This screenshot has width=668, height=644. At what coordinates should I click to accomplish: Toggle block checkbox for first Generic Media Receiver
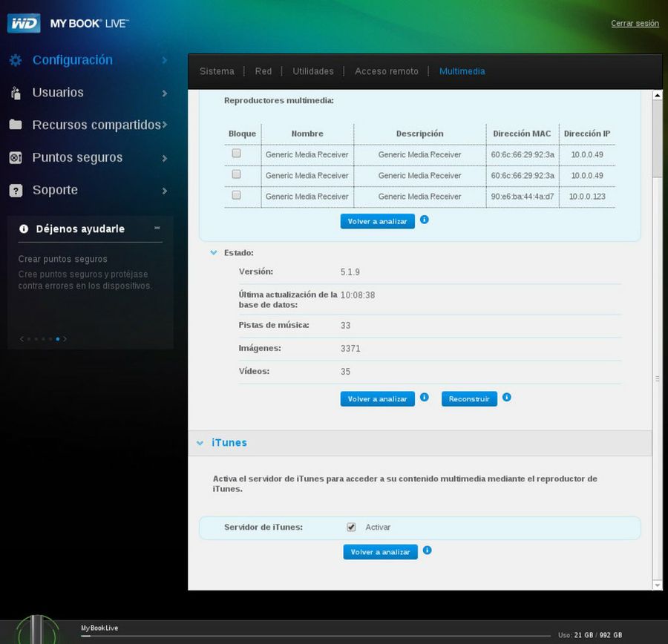[x=236, y=154]
